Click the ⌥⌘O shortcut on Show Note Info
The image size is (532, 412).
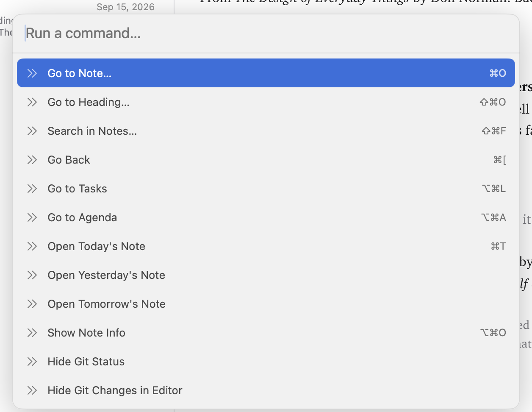pos(493,333)
